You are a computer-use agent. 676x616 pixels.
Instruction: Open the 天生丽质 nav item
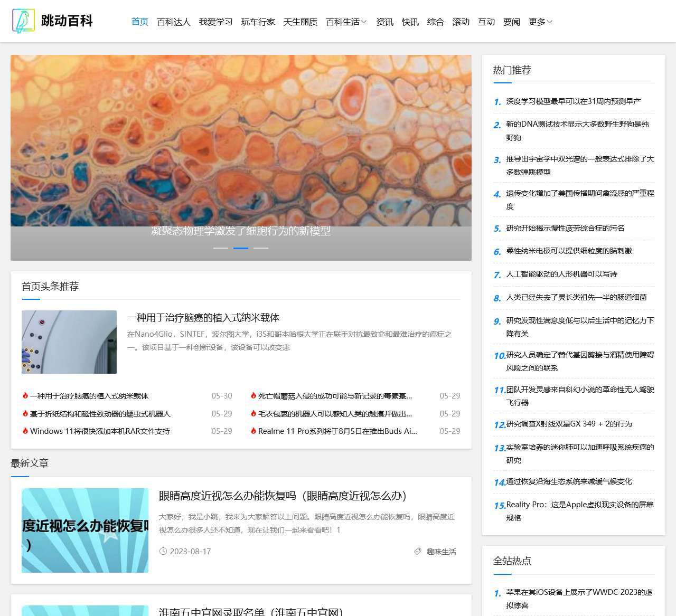(x=301, y=22)
